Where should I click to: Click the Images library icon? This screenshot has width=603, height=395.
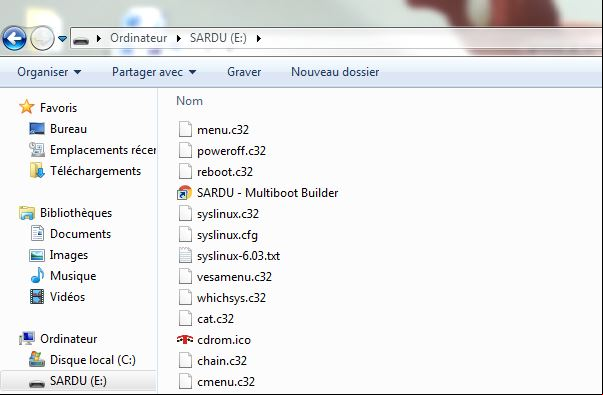click(37, 255)
